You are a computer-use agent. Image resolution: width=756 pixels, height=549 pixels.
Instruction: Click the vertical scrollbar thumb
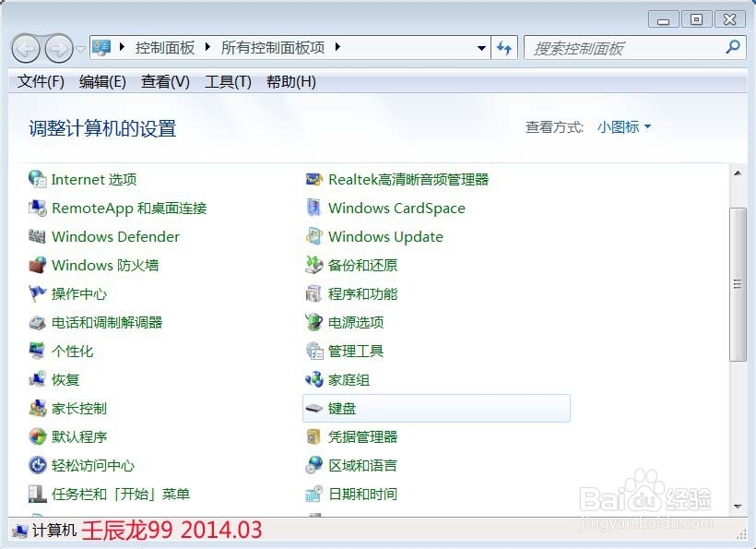click(738, 284)
